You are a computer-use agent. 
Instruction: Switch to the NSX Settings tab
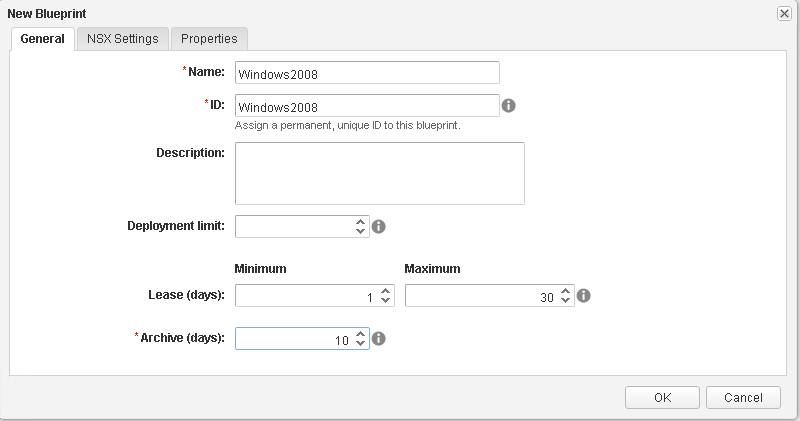coord(122,39)
